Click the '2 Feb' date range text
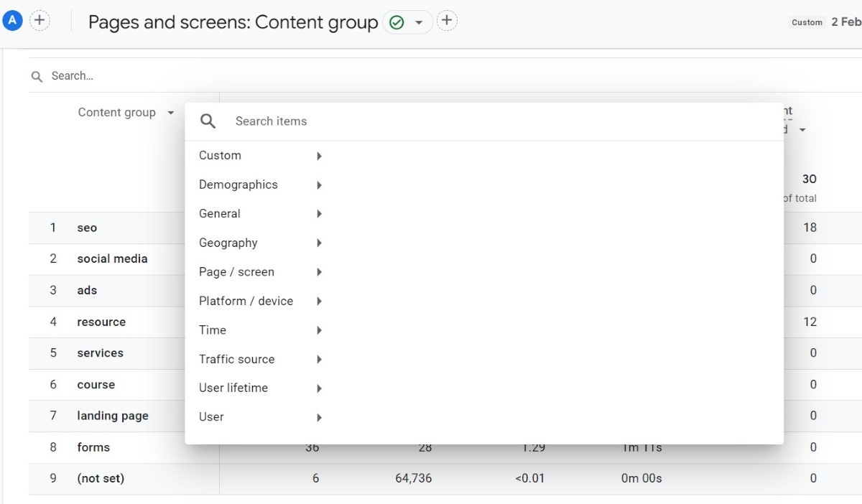 (846, 22)
